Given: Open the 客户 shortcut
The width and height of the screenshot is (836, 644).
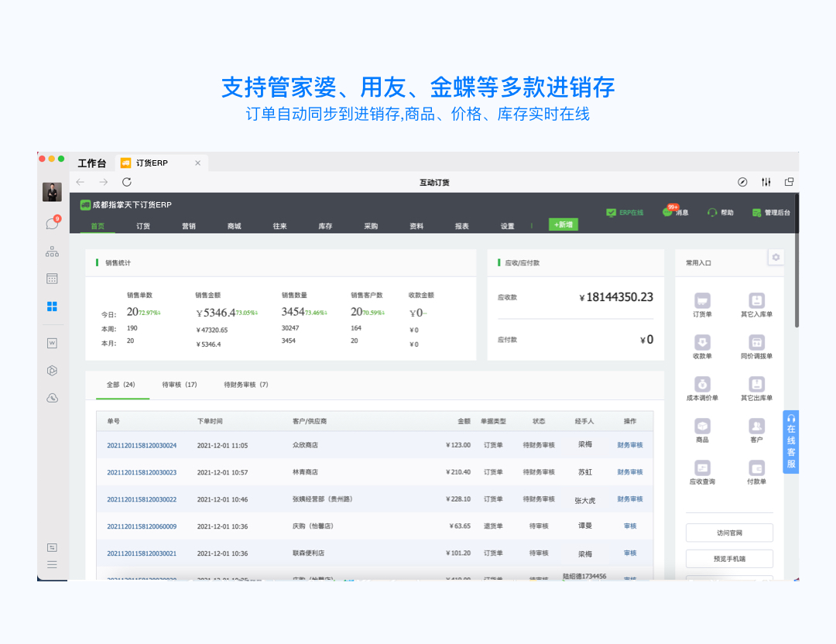Looking at the screenshot, I should (756, 431).
